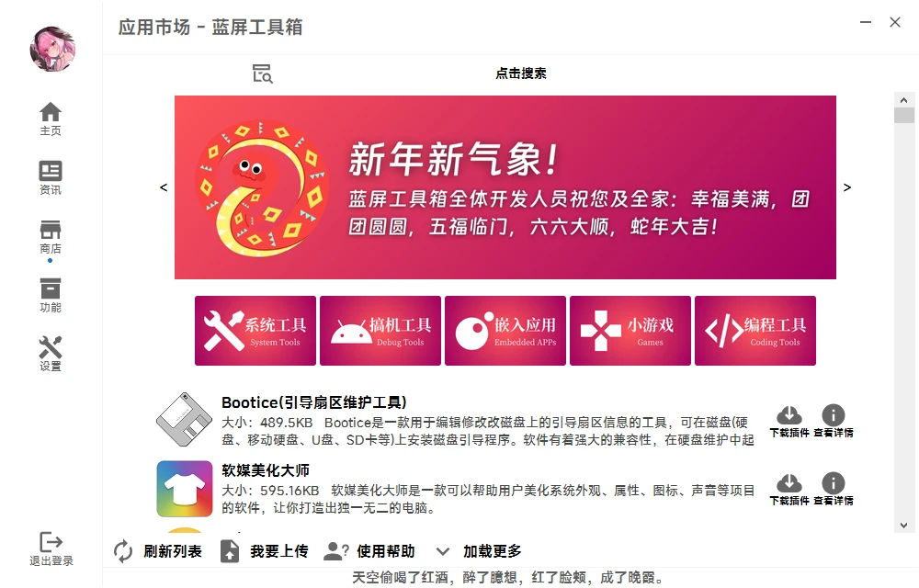Select the 系统工具 System Tools category

(x=255, y=331)
